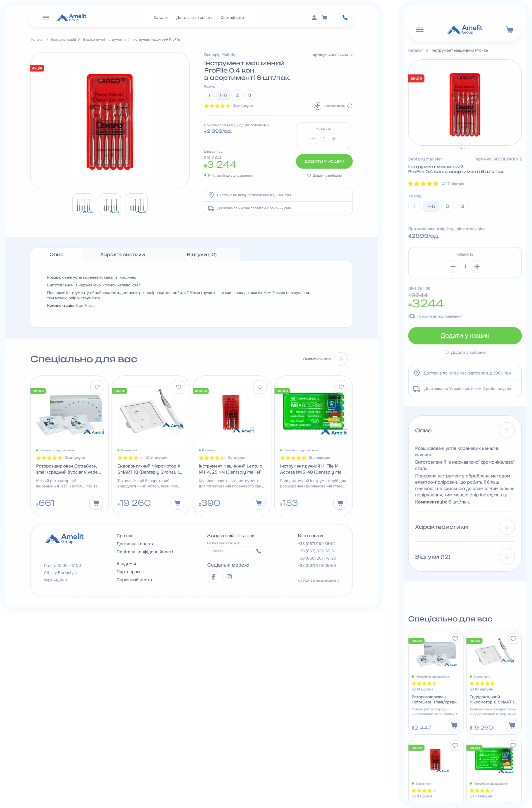Screen dimensions: 532x808
Task: Favorite the X-SMART iQ desktop product card
Action: point(179,387)
